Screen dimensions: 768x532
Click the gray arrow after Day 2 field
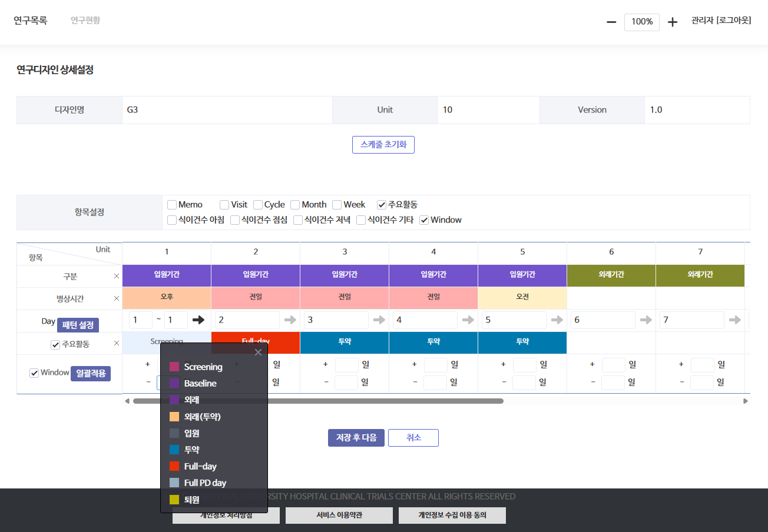coord(290,320)
